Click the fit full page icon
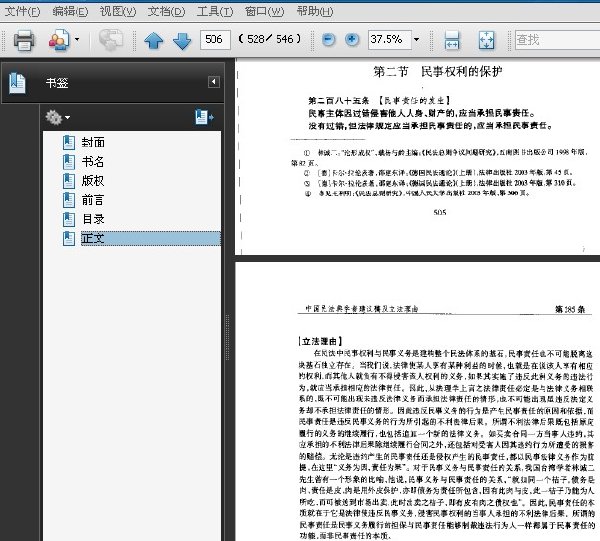The width and height of the screenshot is (600, 541). 486,40
